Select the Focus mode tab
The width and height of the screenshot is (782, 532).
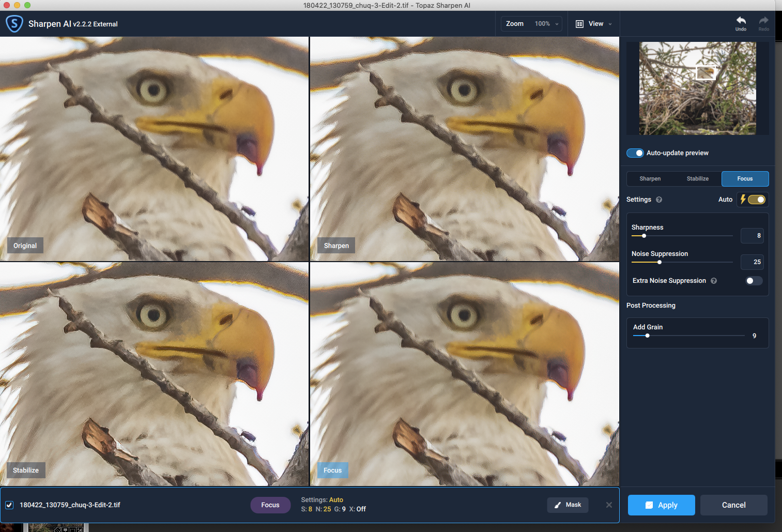click(x=745, y=179)
